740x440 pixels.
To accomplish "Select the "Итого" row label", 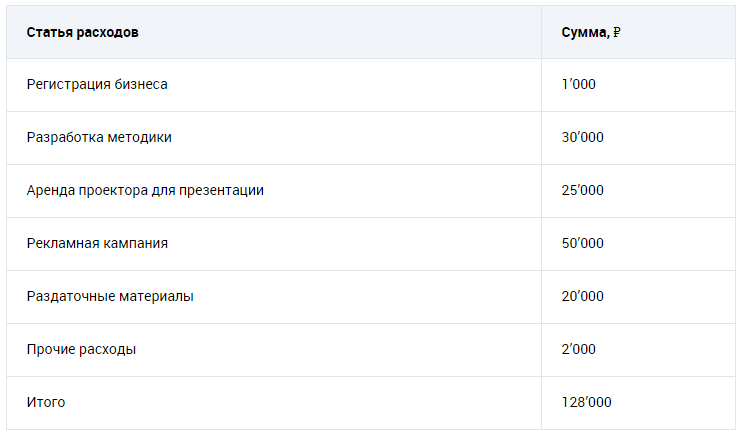I will (46, 403).
